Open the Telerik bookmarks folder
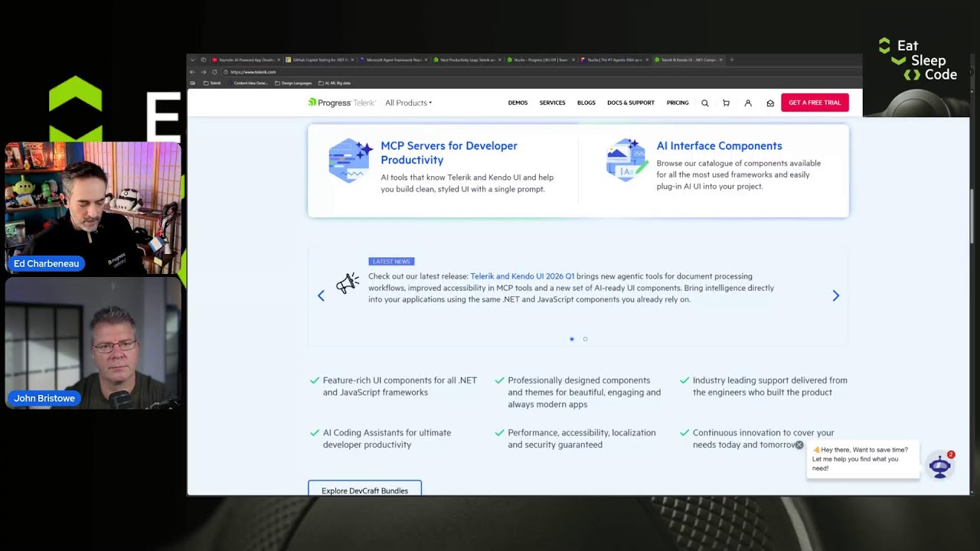The width and height of the screenshot is (980, 551). pos(212,83)
